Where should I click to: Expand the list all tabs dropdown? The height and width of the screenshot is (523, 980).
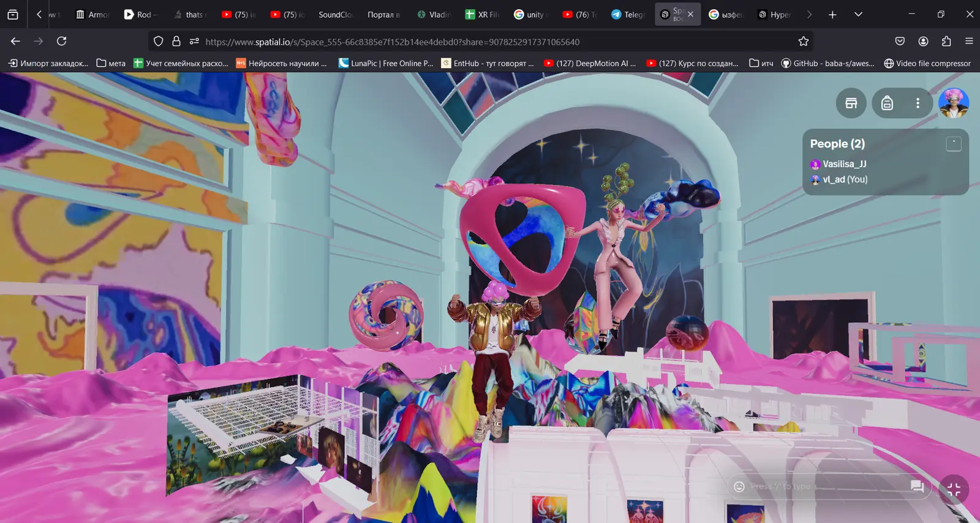click(x=858, y=14)
